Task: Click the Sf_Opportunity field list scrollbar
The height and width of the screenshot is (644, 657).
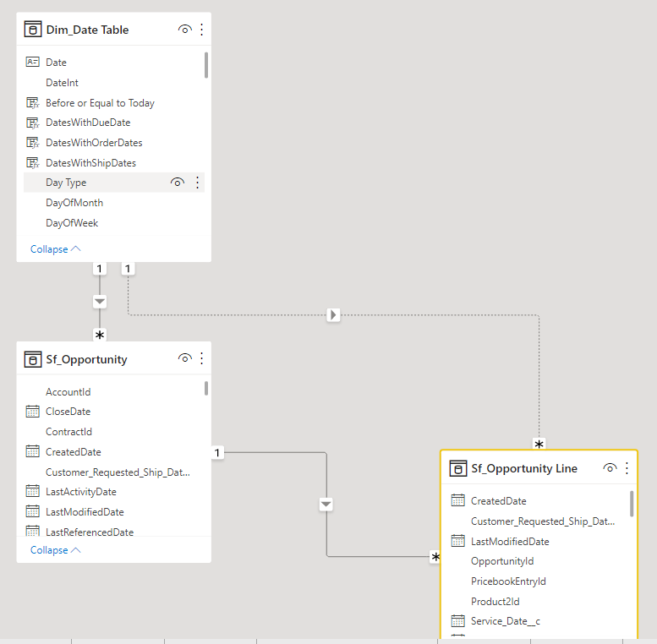Action: coord(206,388)
